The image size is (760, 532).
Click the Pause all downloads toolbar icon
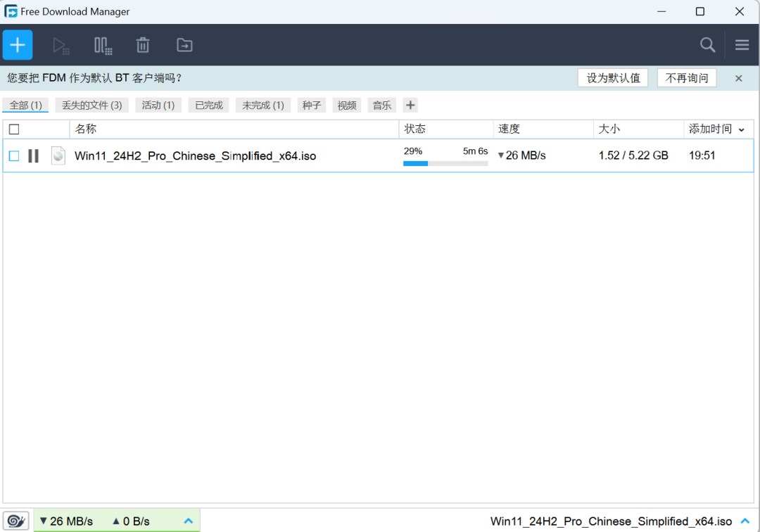coord(103,44)
